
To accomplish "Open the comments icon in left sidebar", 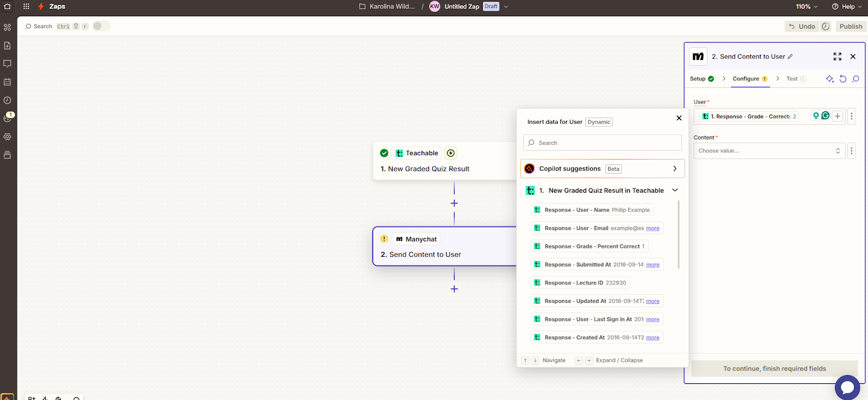I will [x=8, y=64].
